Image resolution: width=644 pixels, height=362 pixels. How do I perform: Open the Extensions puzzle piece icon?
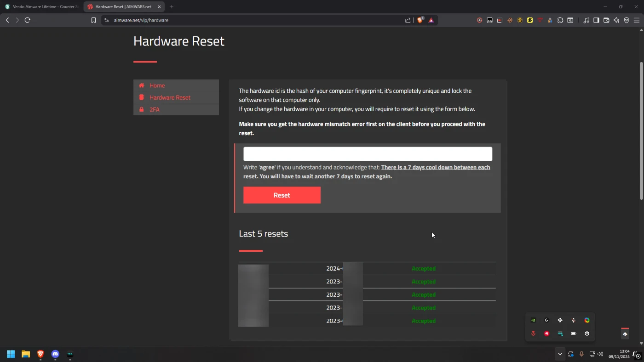[x=560, y=20]
